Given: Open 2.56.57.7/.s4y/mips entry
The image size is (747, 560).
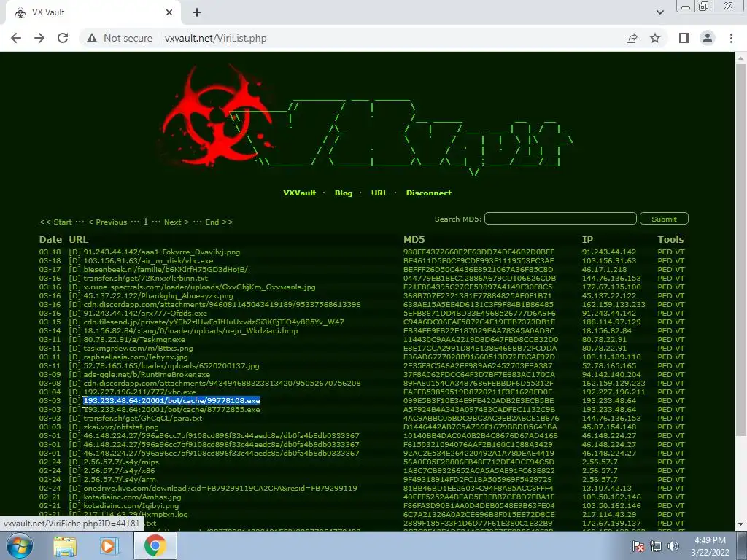Looking at the screenshot, I should tap(121, 462).
